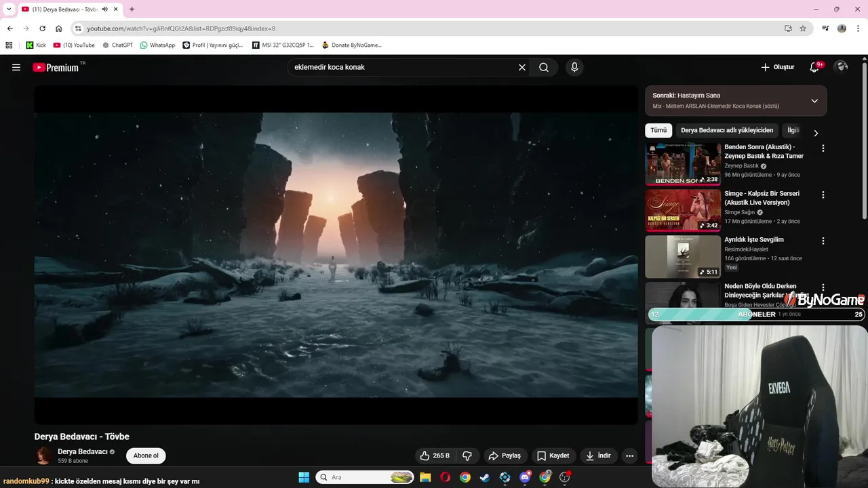Click the Windows taskbar Ara search box
The image size is (868, 488).
click(365, 477)
